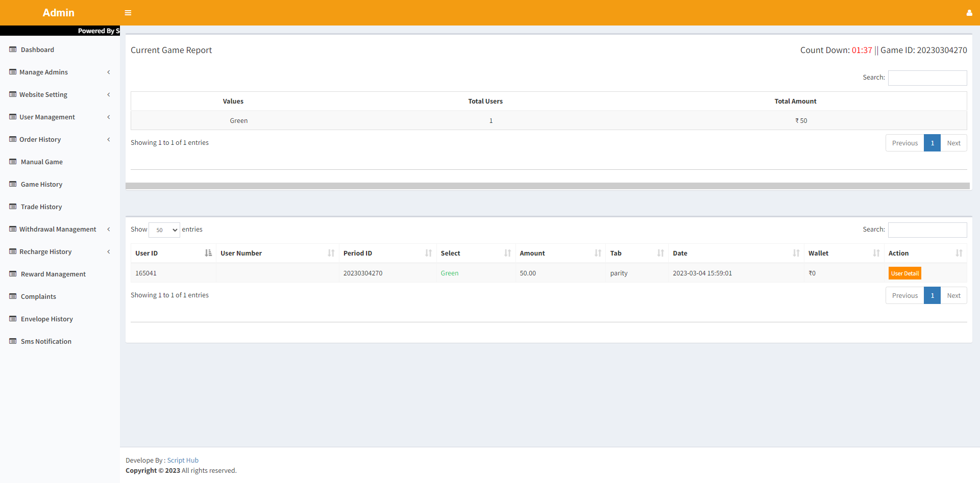The height and width of the screenshot is (483, 980).
Task: Click the Amount column sort icon
Action: (598, 253)
